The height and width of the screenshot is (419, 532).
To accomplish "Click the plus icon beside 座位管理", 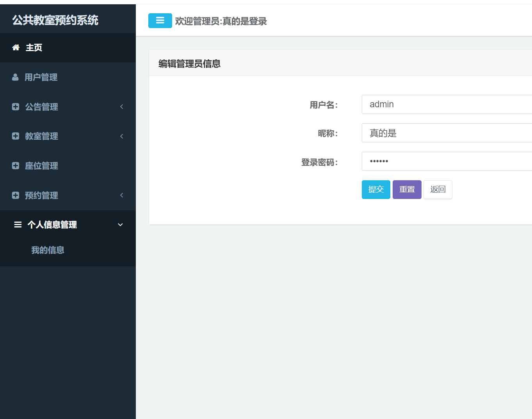I will [16, 166].
